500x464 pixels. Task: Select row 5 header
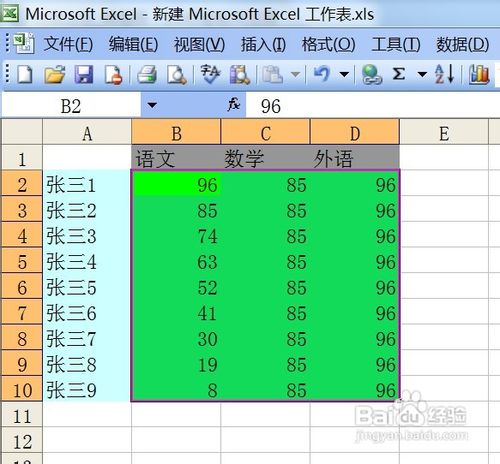pos(22,261)
